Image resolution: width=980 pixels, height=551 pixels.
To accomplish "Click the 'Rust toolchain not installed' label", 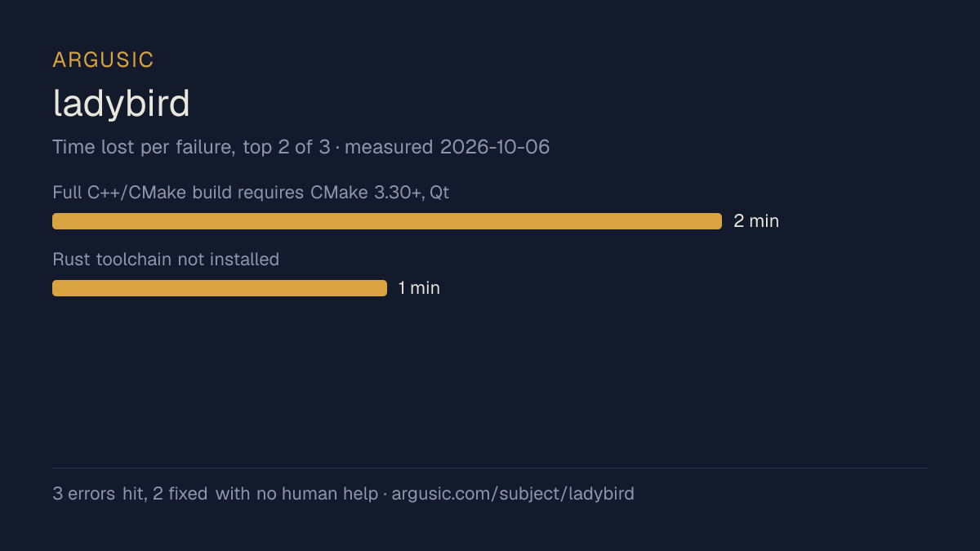I will tap(166, 260).
